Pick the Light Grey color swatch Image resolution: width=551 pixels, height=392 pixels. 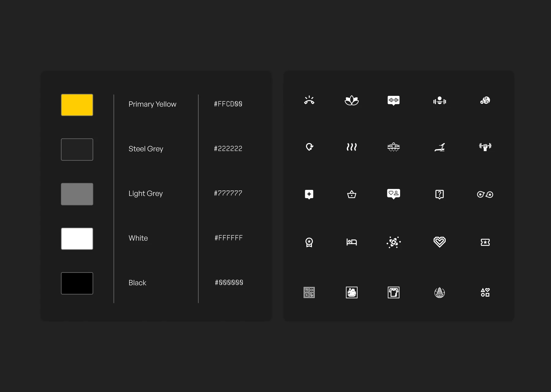tap(77, 194)
